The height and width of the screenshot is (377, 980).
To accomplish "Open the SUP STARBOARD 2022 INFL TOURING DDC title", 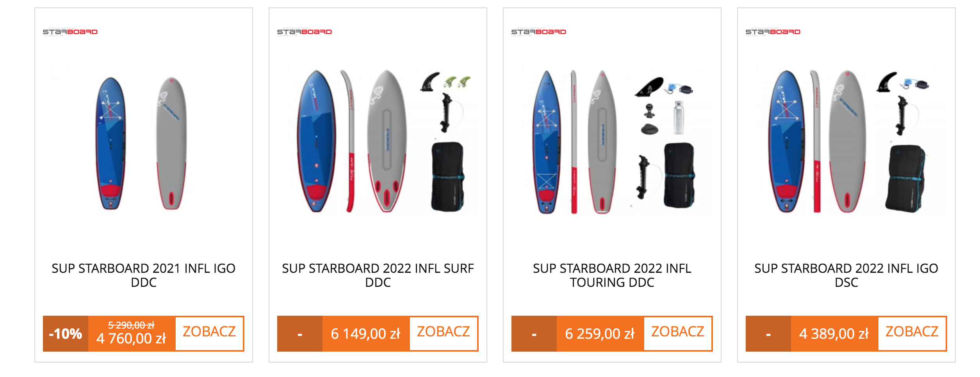I will (612, 276).
